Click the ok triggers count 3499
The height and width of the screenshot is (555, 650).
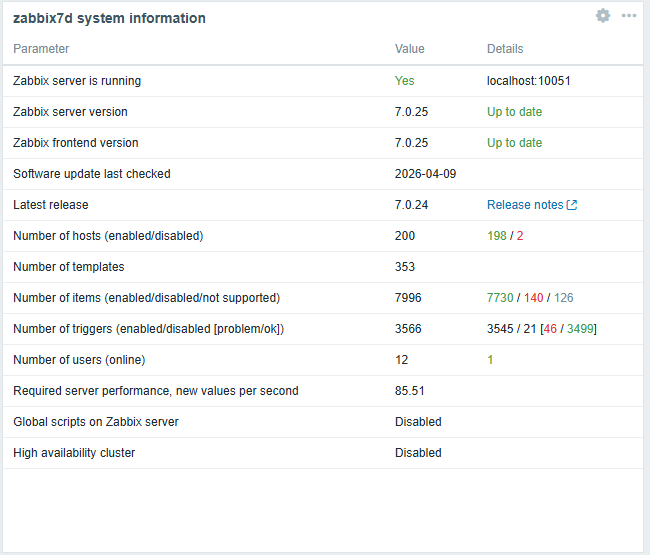(581, 329)
